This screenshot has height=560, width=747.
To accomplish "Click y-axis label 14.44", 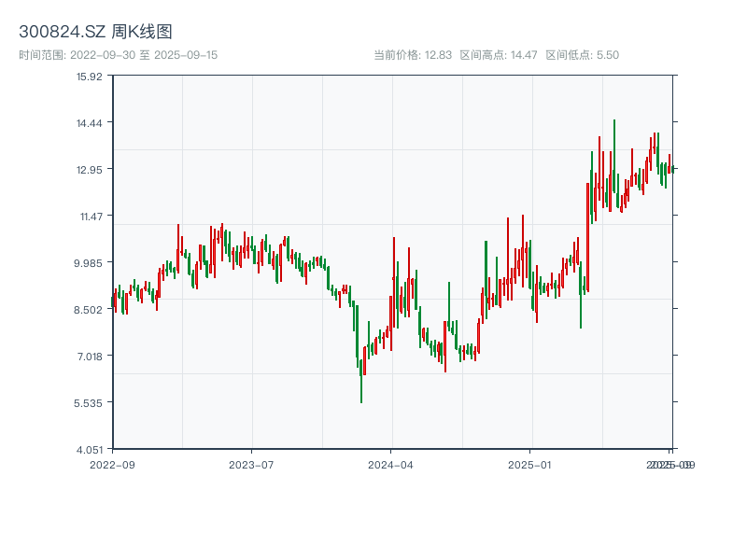I will click(x=89, y=123).
